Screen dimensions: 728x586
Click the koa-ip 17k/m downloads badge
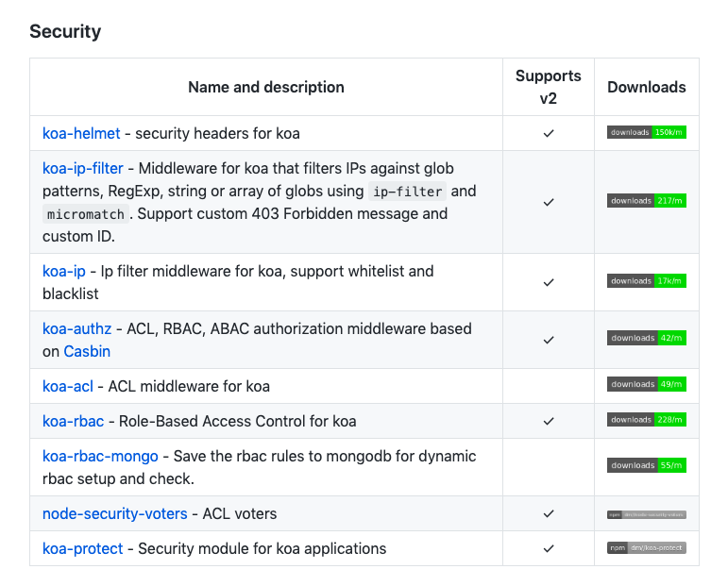point(646,281)
